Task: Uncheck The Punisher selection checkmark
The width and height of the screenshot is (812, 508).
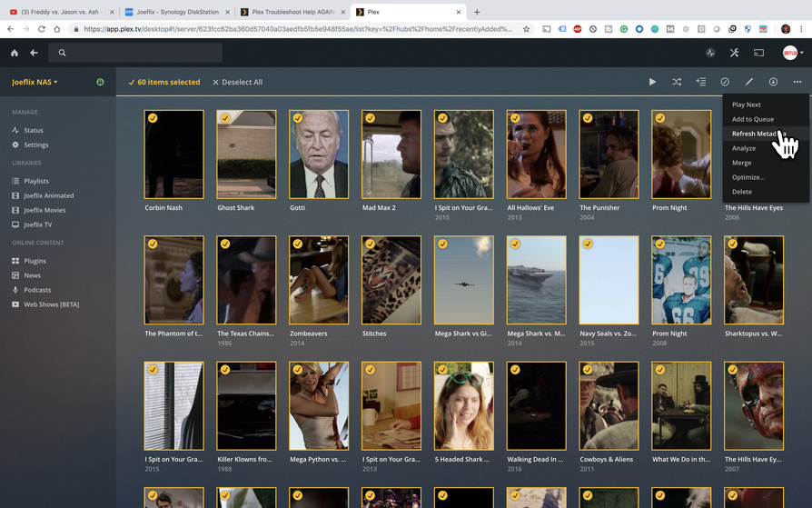Action: pyautogui.click(x=588, y=118)
